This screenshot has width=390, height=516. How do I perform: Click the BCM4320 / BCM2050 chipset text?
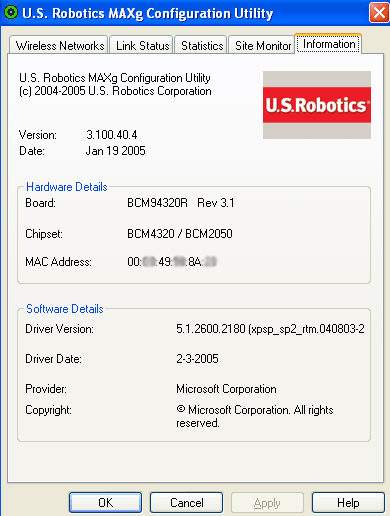point(180,234)
